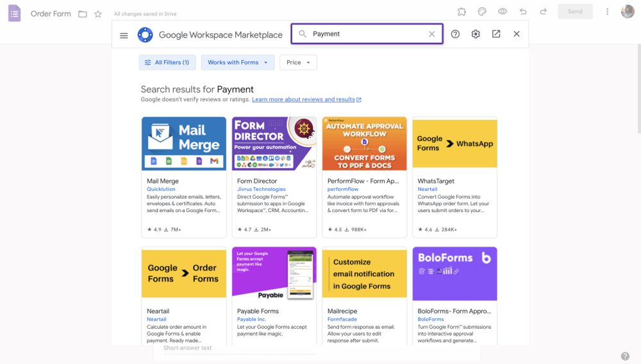Open the Payable Forms banner thumbnail
This screenshot has width=641, height=364.
(x=274, y=273)
